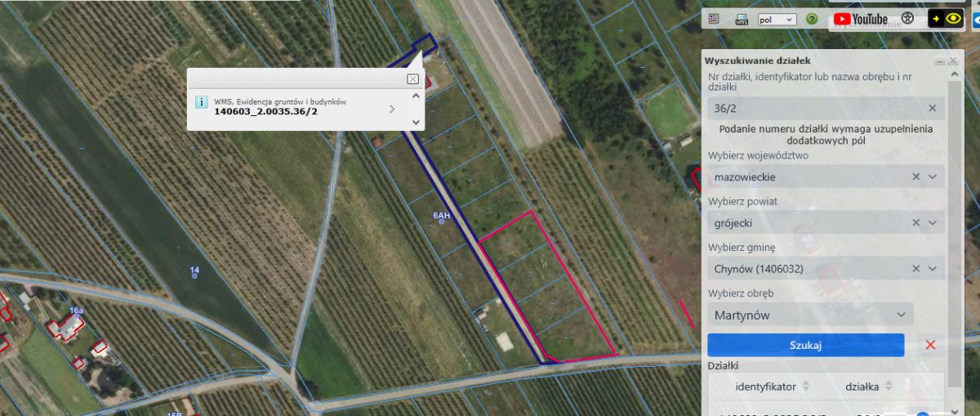This screenshot has height=416, width=980.
Task: Close the WMS info popup
Action: tap(412, 78)
